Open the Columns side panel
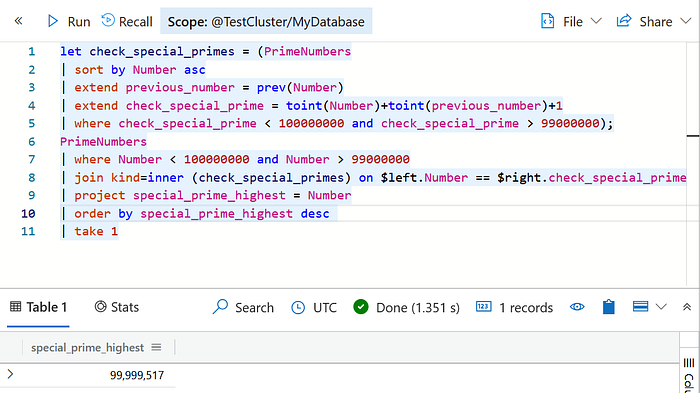This screenshot has width=700, height=393. pos(689,375)
